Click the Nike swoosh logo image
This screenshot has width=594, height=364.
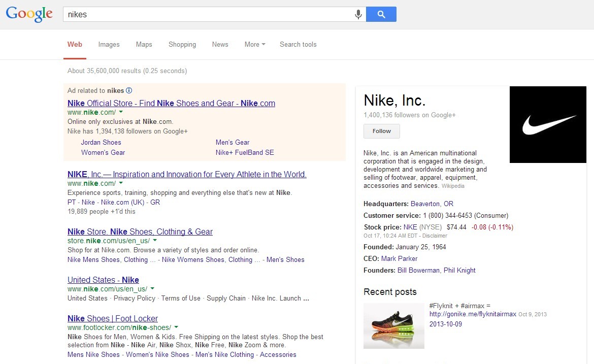pyautogui.click(x=548, y=124)
